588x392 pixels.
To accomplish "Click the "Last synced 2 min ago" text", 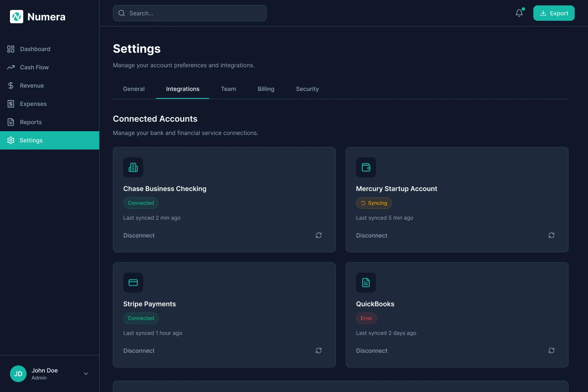I will tap(152, 218).
